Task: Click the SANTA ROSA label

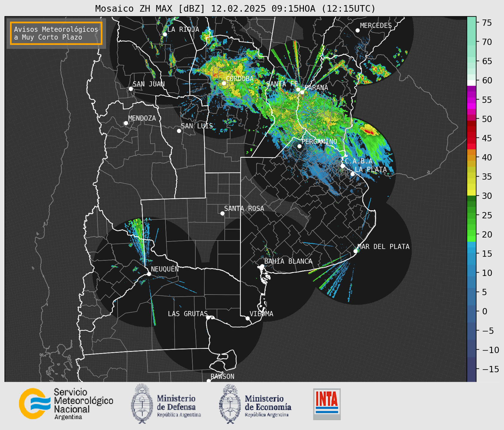Action: [244, 208]
